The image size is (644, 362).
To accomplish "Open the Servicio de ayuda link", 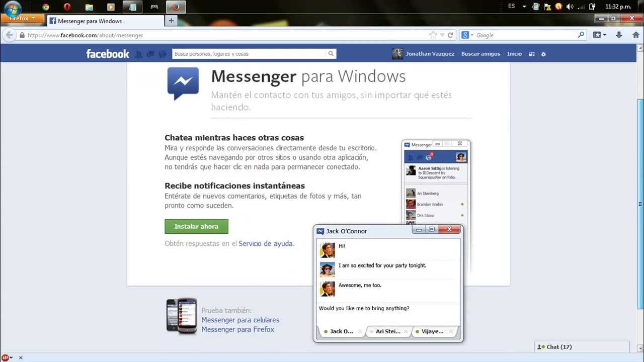I will point(266,243).
